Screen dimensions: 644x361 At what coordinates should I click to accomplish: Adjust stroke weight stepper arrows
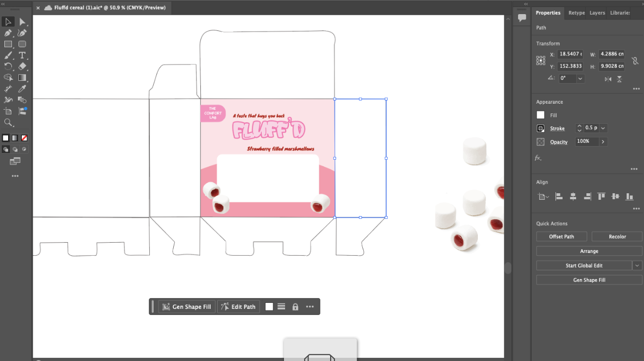[579, 128]
